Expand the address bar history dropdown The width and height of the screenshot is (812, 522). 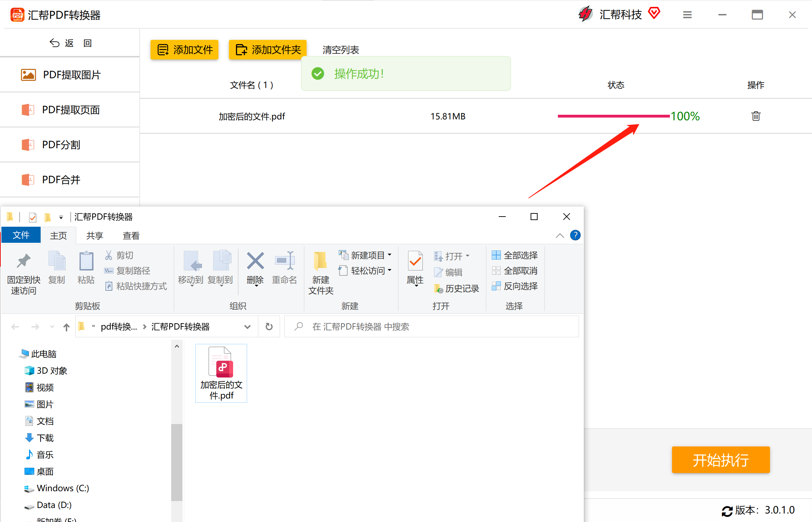(x=247, y=327)
